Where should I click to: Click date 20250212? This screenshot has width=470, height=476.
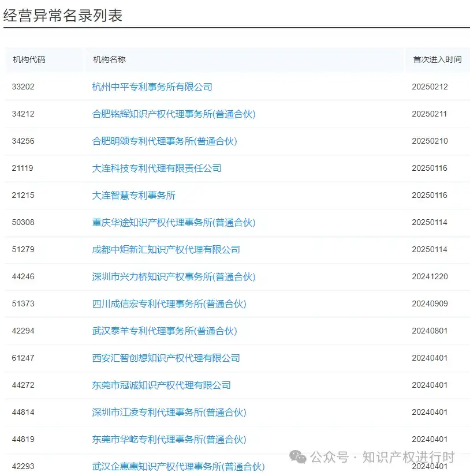point(430,87)
